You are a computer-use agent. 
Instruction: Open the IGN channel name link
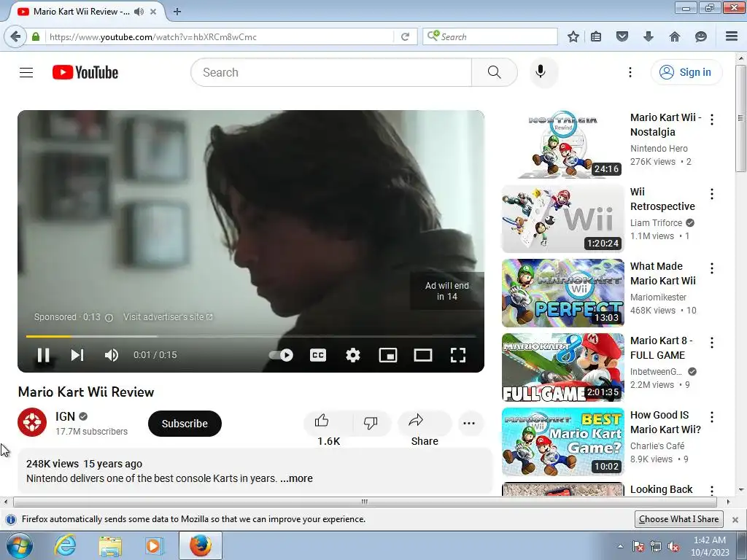(x=65, y=416)
